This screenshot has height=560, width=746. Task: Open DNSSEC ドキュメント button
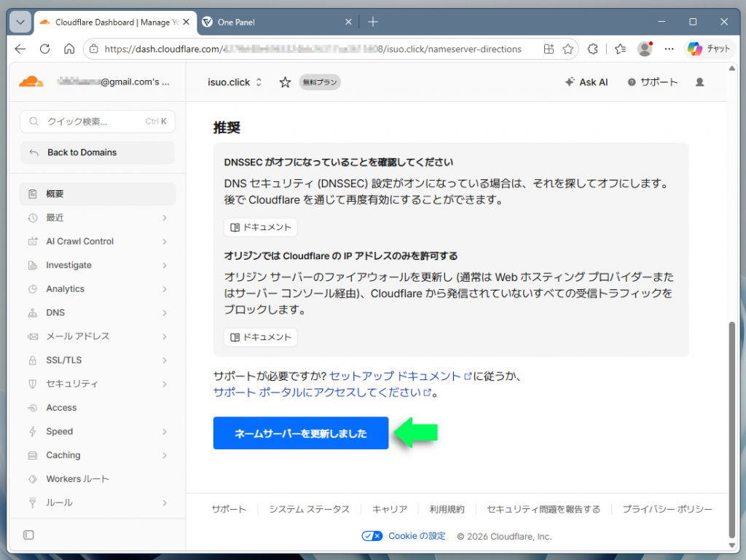(261, 227)
